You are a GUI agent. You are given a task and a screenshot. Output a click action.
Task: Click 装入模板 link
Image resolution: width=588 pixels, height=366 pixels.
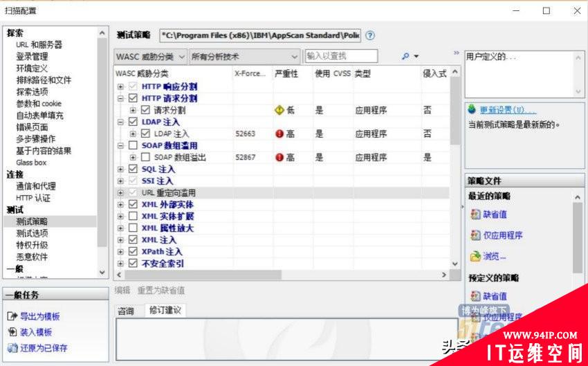(36, 332)
